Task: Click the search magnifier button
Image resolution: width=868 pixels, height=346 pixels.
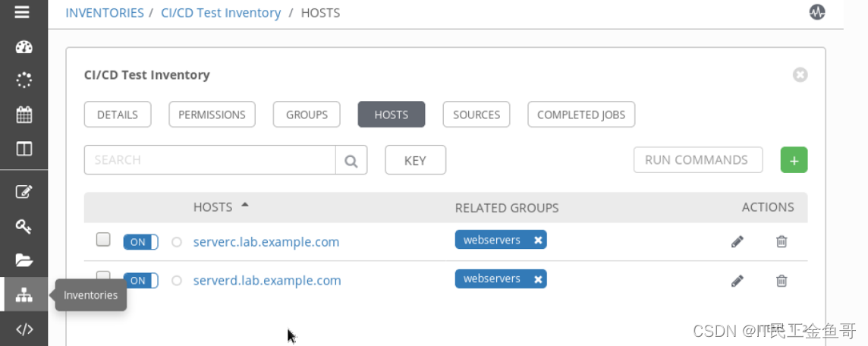Action: pos(351,160)
